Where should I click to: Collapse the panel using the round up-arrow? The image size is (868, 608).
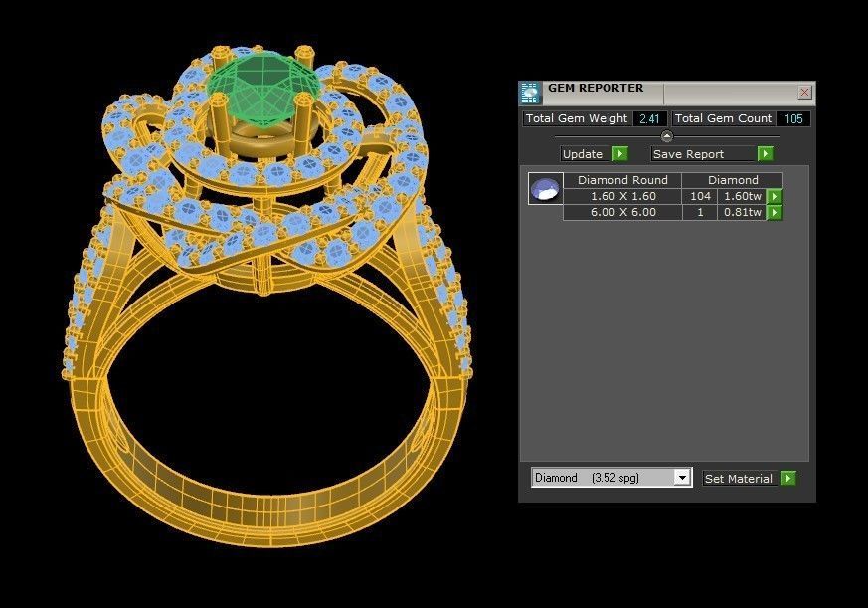tap(667, 136)
